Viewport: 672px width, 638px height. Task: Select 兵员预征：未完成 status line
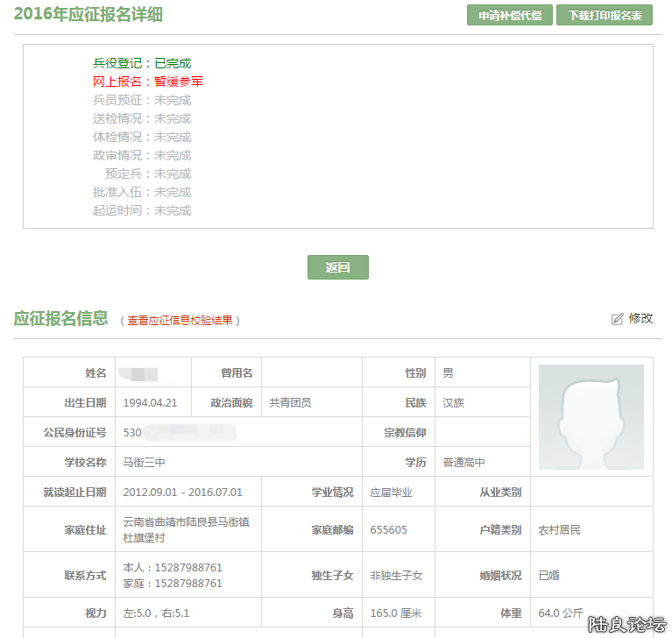point(142,100)
